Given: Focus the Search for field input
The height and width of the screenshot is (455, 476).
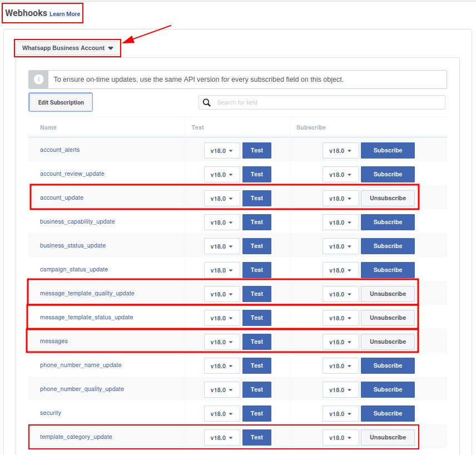Looking at the screenshot, I should pyautogui.click(x=328, y=102).
